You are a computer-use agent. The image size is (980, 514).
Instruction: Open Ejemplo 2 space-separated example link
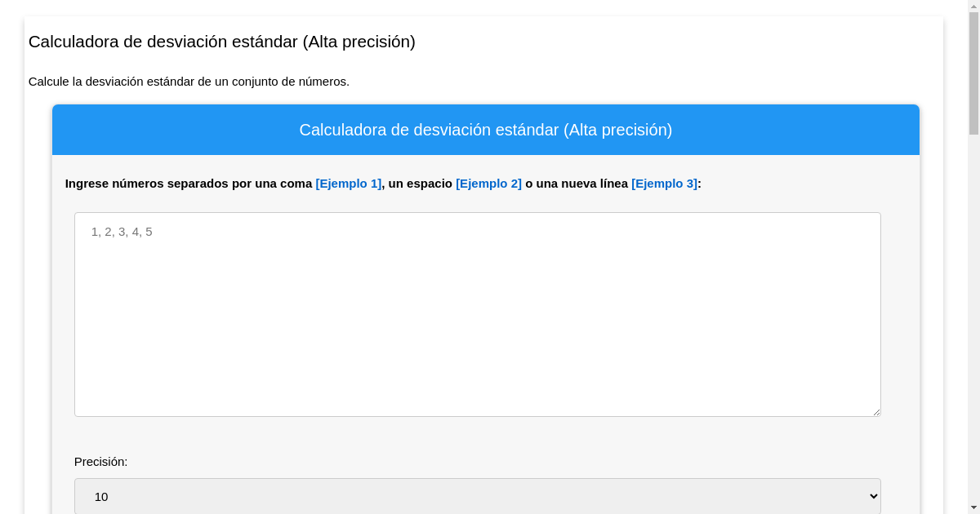(488, 184)
